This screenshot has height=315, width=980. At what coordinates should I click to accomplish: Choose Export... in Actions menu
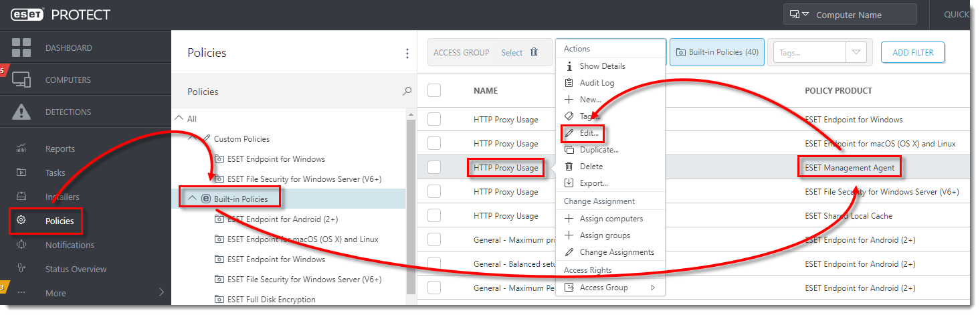pos(593,183)
